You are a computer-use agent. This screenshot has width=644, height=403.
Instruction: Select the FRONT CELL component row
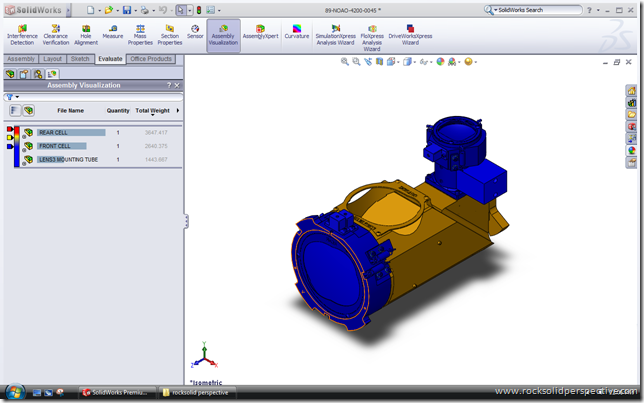pyautogui.click(x=102, y=146)
